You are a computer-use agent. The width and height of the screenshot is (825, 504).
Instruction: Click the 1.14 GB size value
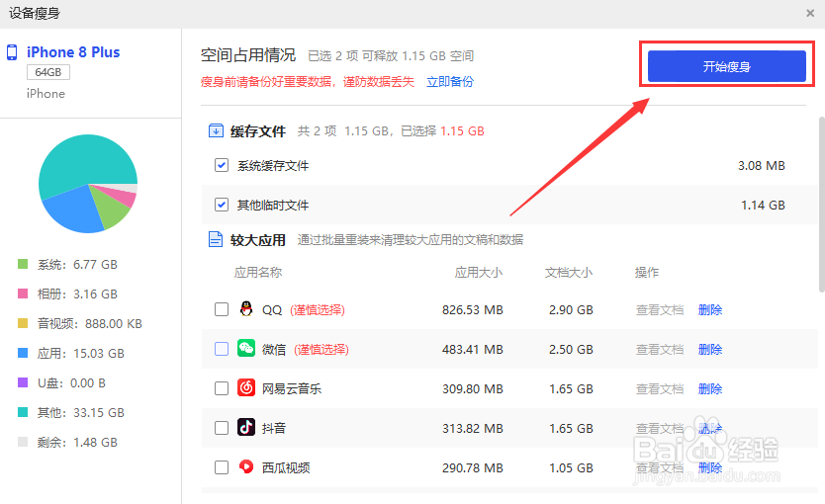click(x=763, y=205)
